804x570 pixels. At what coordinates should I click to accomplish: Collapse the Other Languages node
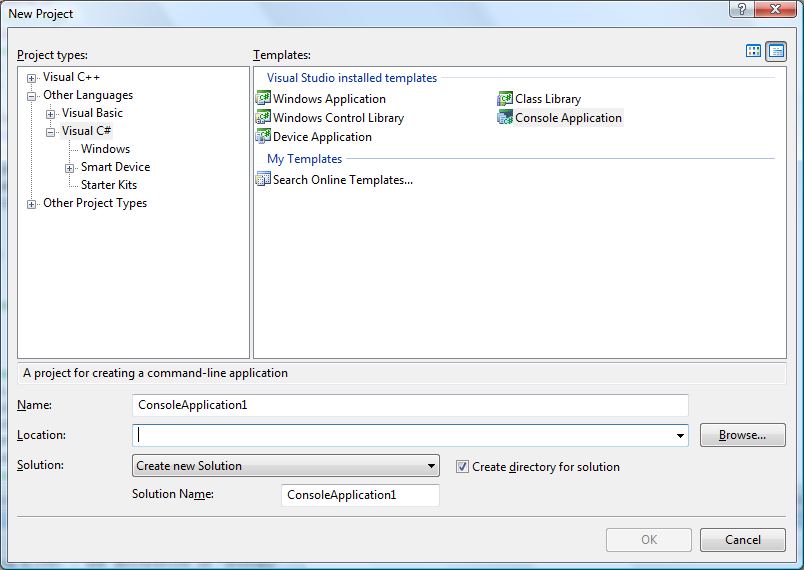click(x=31, y=96)
